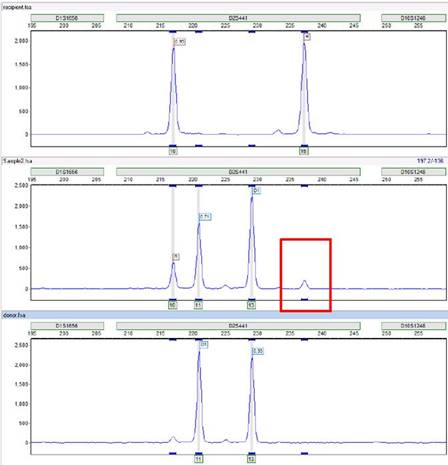Click the 2,500 y-axis value in sample2 plot
Viewport: 448px width, 466px height.
(22, 186)
